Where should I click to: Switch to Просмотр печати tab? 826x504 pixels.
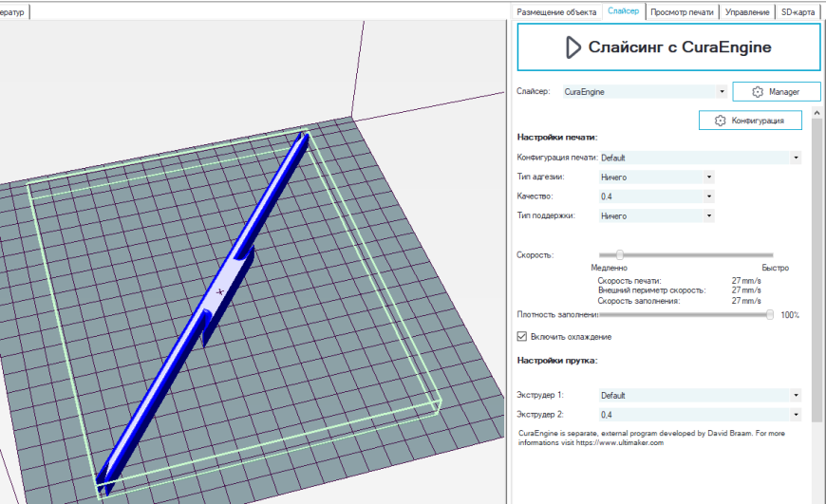(682, 11)
